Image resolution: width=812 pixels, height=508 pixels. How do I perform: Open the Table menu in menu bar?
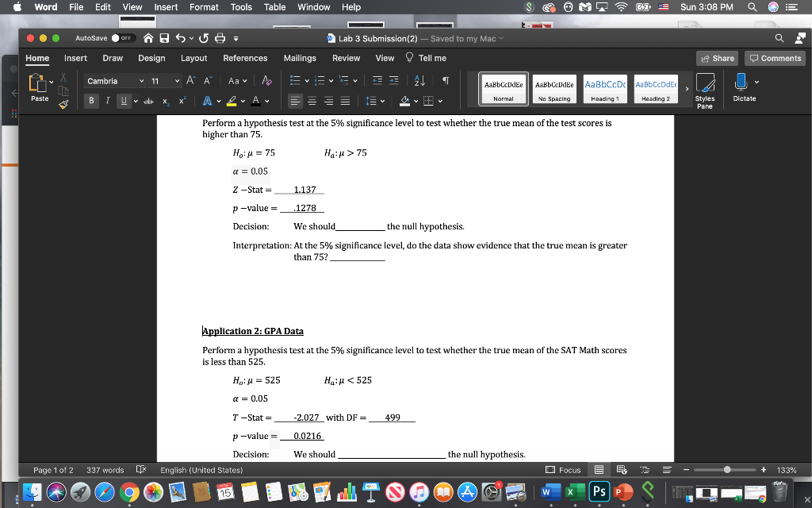click(274, 7)
